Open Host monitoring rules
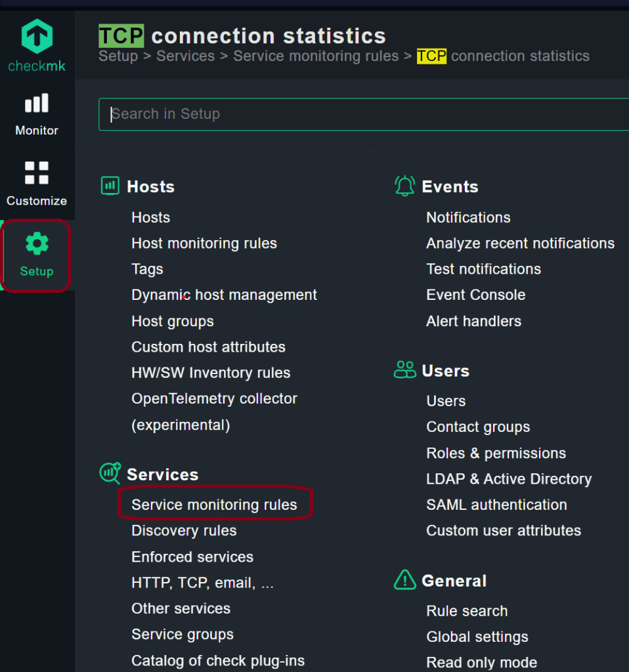Screen dimensions: 629x672 [x=204, y=243]
